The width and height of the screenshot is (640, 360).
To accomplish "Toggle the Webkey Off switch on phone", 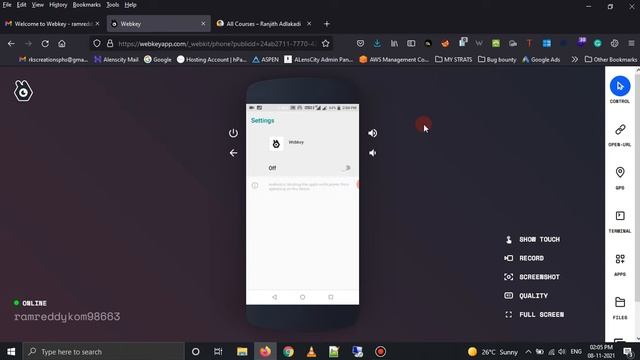I will (347, 168).
